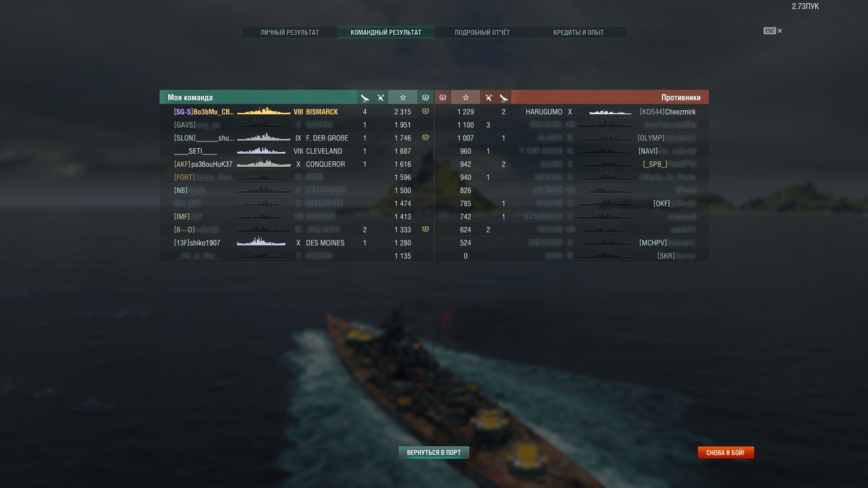This screenshot has height=488, width=868.
Task: Click Вернуться в порт button
Action: 434,452
